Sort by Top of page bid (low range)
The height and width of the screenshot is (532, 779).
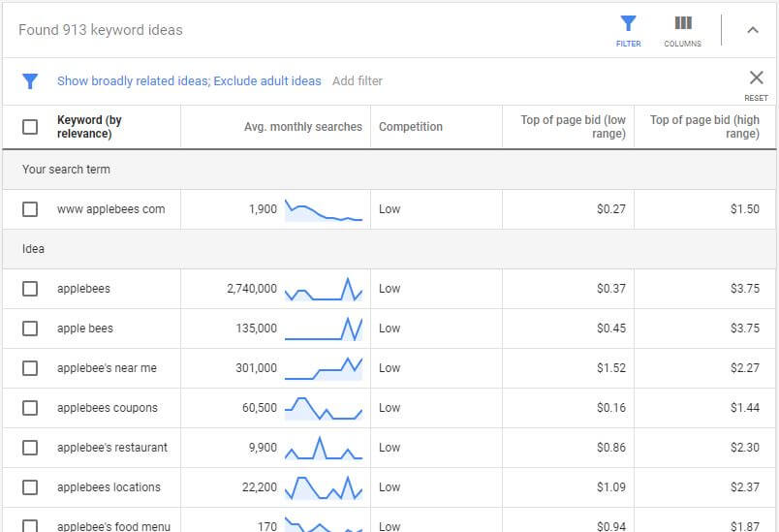pos(573,127)
